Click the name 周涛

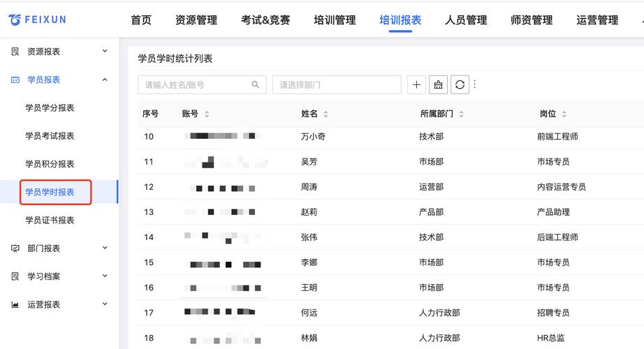tap(309, 187)
